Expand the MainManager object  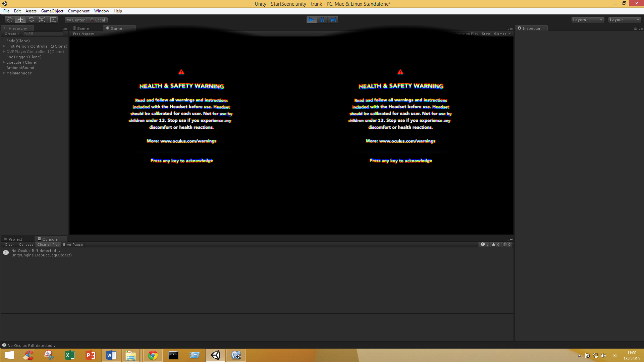[x=4, y=73]
